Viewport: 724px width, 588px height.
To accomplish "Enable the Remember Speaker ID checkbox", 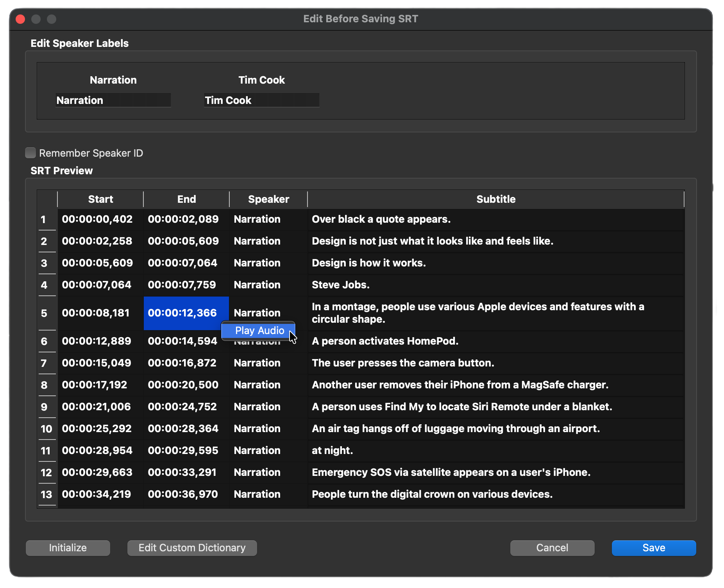I will [x=30, y=153].
